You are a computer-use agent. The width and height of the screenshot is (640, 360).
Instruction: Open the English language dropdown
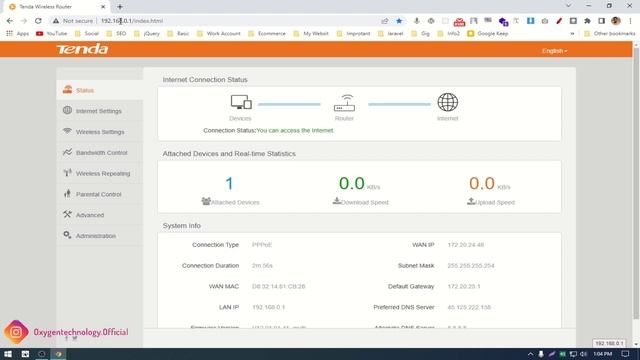[x=554, y=51]
